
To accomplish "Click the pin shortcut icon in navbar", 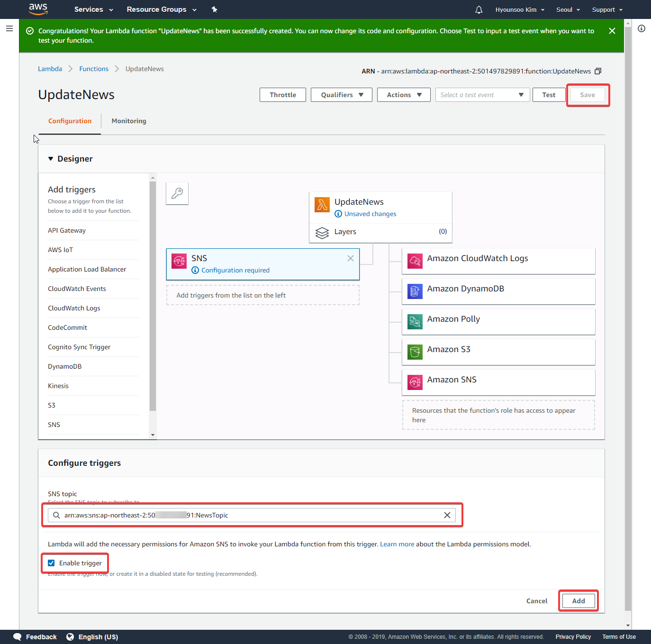I will [214, 9].
